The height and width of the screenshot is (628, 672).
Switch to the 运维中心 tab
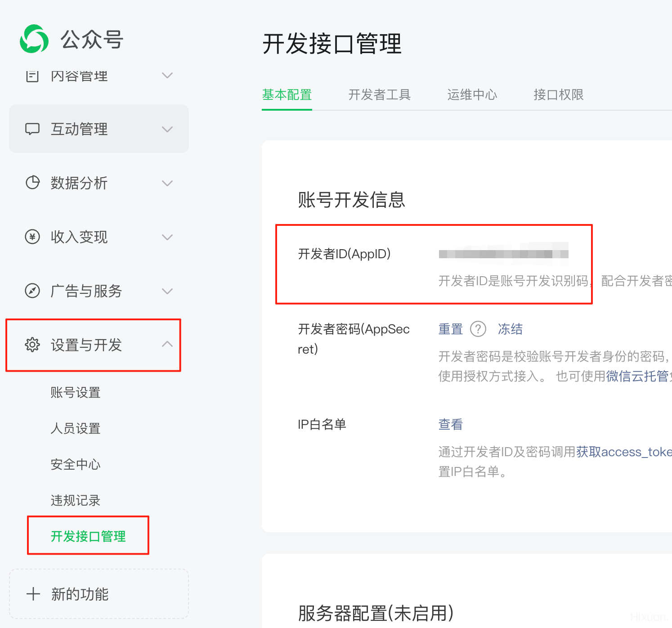pos(472,94)
